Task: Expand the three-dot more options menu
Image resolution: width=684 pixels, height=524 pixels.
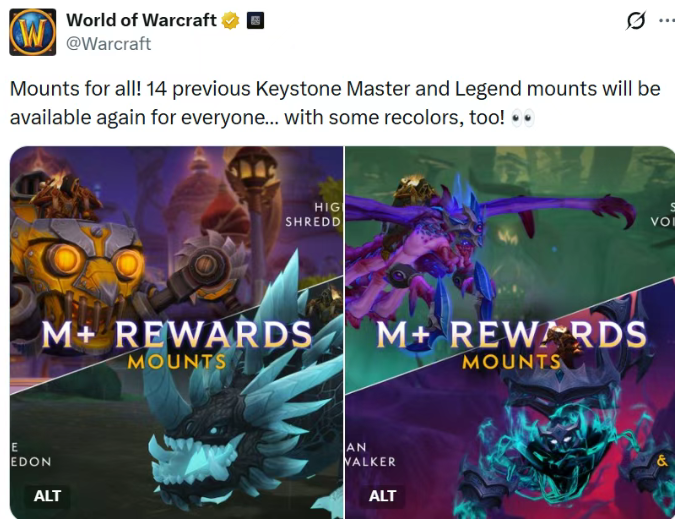Action: [x=667, y=20]
